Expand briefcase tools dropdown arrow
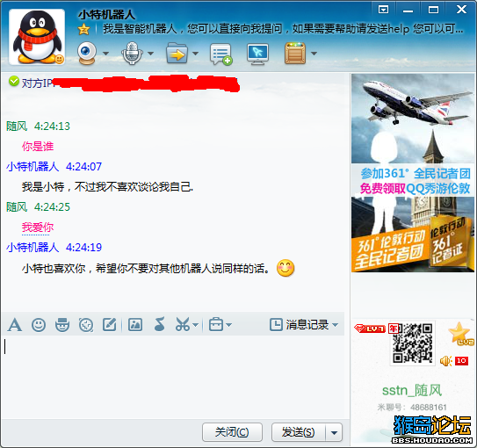The image size is (477, 448). [x=229, y=325]
